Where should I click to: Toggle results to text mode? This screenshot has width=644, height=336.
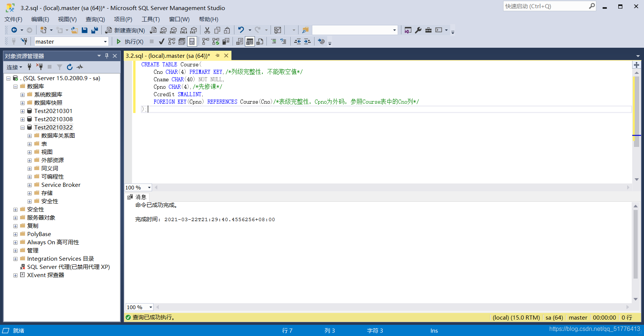click(240, 41)
